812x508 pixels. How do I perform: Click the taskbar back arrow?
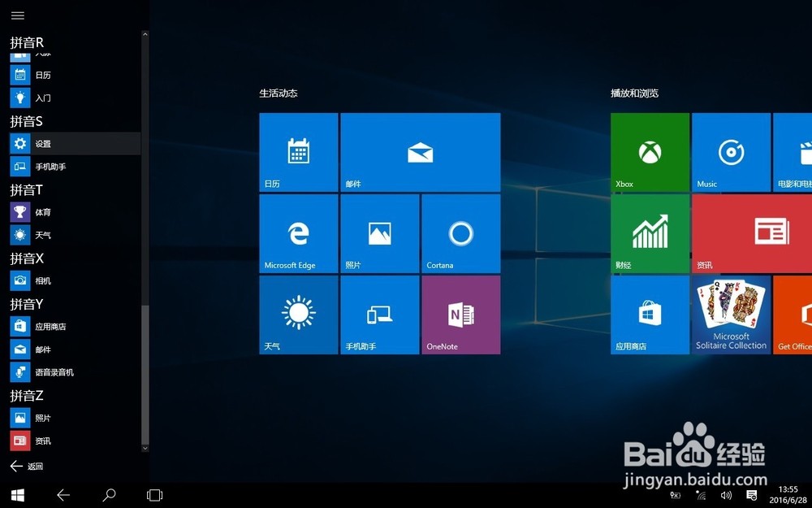(63, 495)
